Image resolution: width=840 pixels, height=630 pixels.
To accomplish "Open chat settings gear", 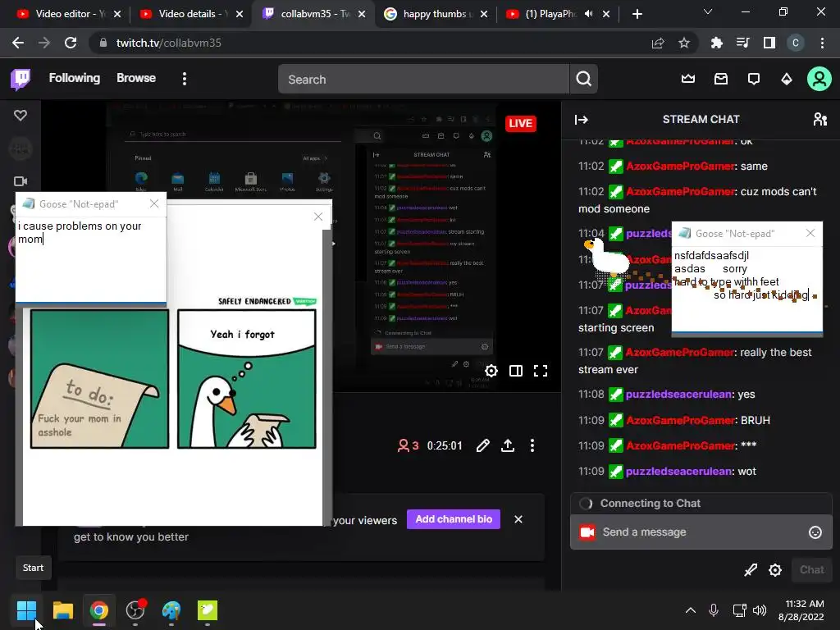I will [x=774, y=570].
